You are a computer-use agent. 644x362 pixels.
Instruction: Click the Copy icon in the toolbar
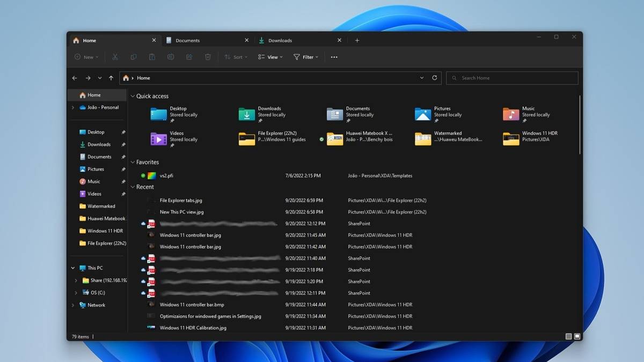coord(133,56)
